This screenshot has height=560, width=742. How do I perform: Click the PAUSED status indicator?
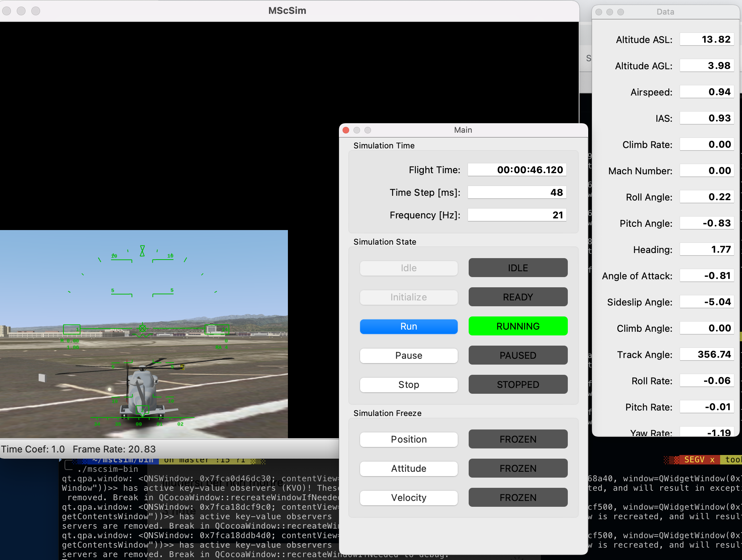click(518, 355)
